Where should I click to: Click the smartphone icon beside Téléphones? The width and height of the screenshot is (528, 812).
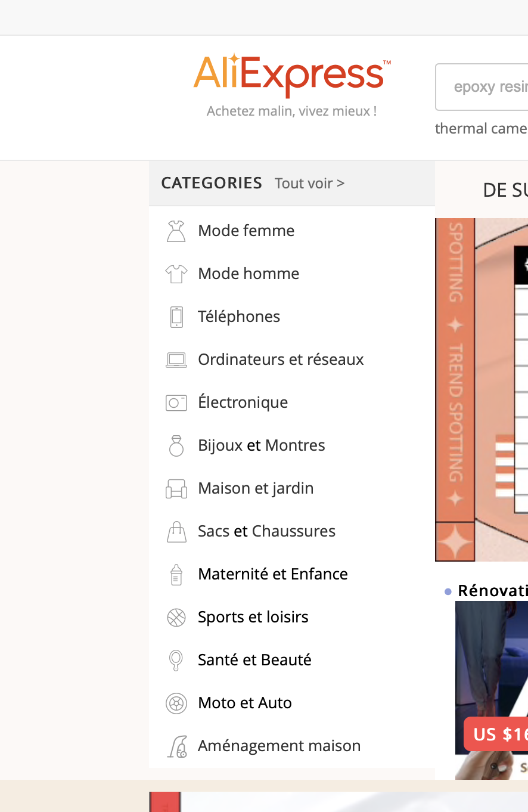point(176,317)
